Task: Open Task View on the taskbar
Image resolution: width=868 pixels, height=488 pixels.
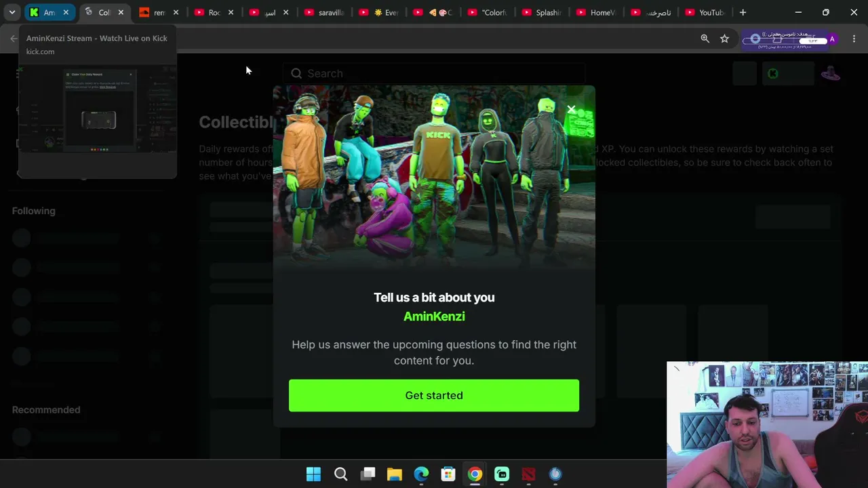Action: 368,474
